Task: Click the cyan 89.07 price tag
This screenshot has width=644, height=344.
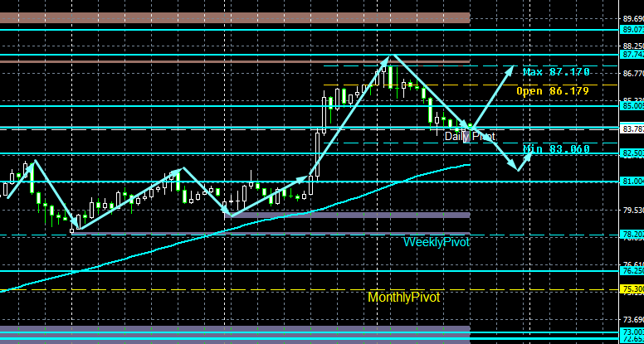Action: (x=632, y=30)
